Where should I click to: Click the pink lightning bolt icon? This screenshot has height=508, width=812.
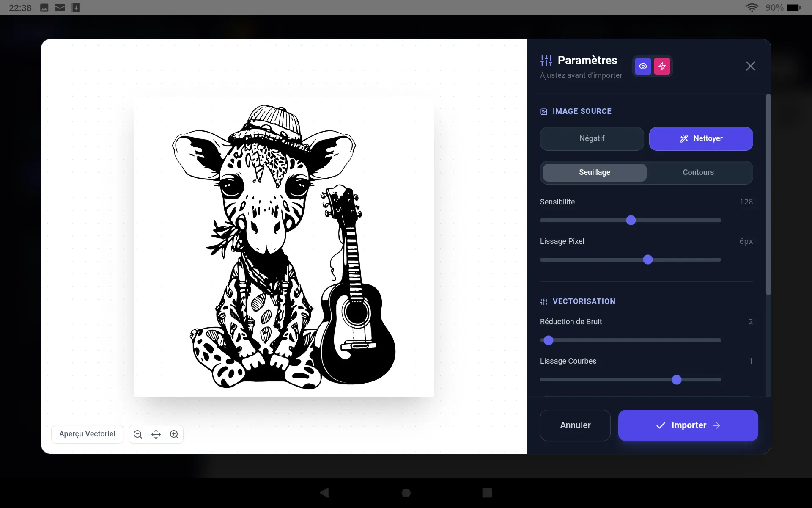pyautogui.click(x=662, y=66)
